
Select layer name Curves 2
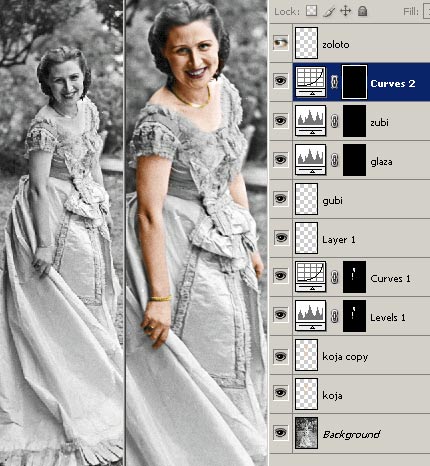coord(393,83)
